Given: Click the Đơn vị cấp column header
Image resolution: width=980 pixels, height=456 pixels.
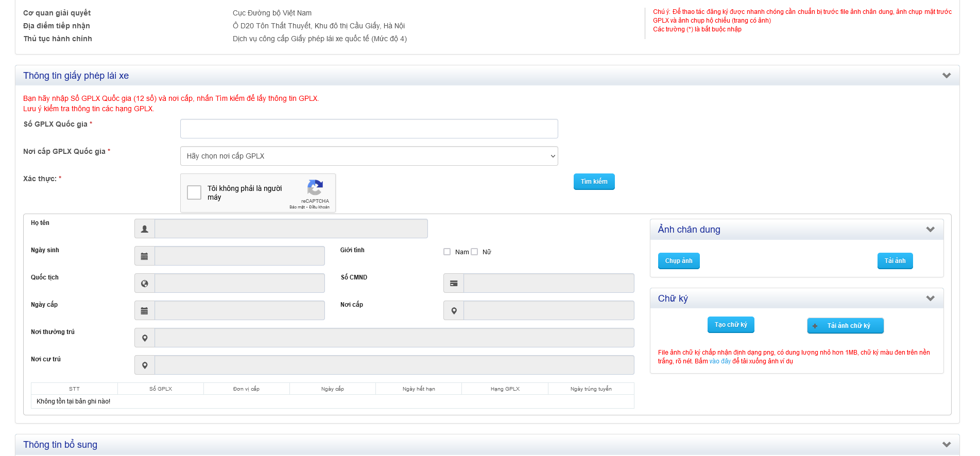Looking at the screenshot, I should coord(247,389).
